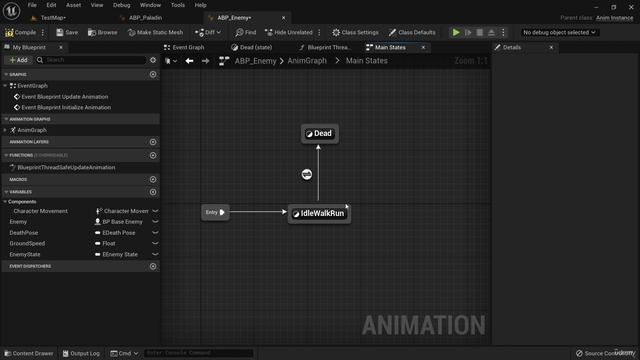This screenshot has width=640, height=360.
Task: Save the current animation blueprint
Action: pyautogui.click(x=67, y=32)
